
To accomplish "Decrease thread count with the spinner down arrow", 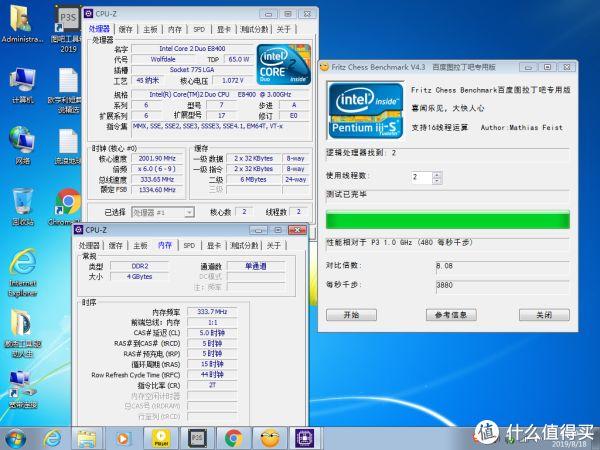I will [437, 181].
